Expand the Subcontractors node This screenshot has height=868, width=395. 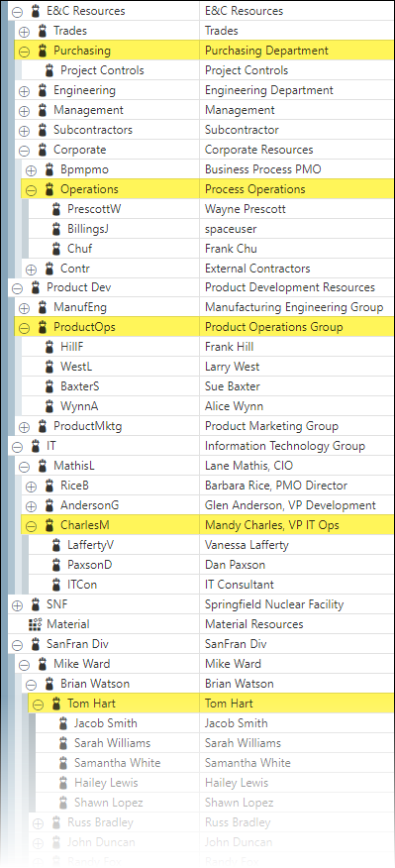[24, 131]
